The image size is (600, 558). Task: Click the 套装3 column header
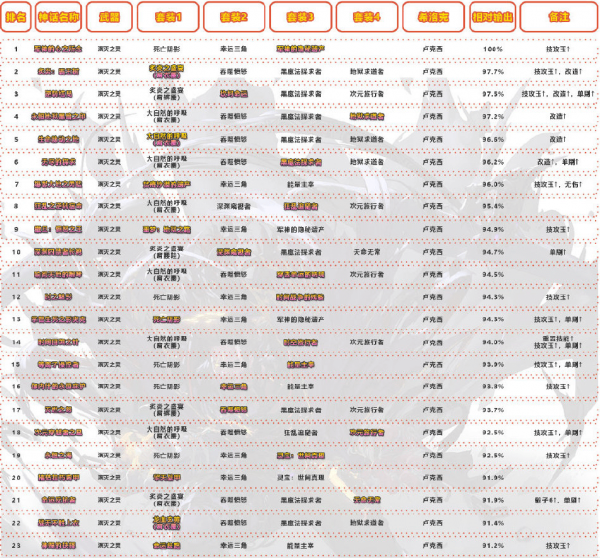tap(300, 17)
